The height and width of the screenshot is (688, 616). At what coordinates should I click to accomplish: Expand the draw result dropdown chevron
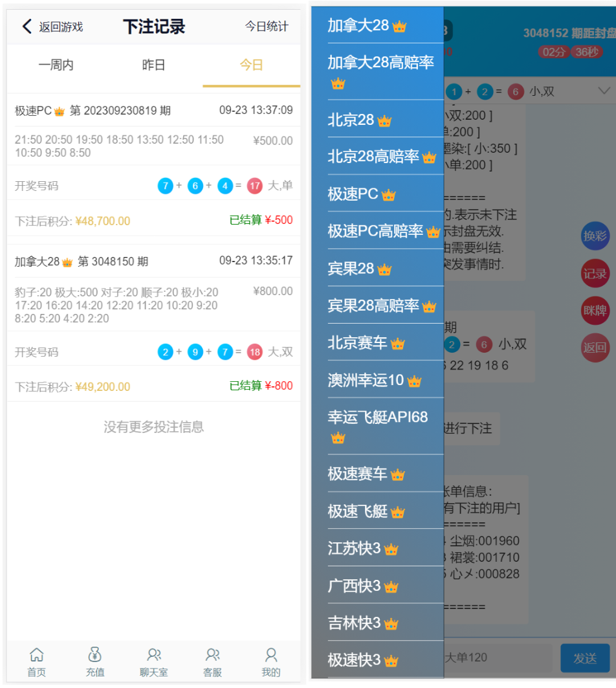604,91
